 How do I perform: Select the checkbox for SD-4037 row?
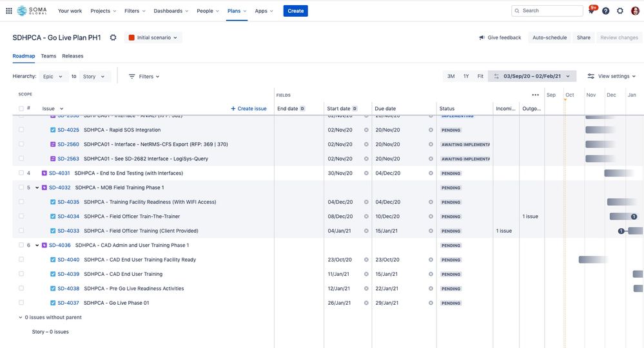click(x=21, y=302)
